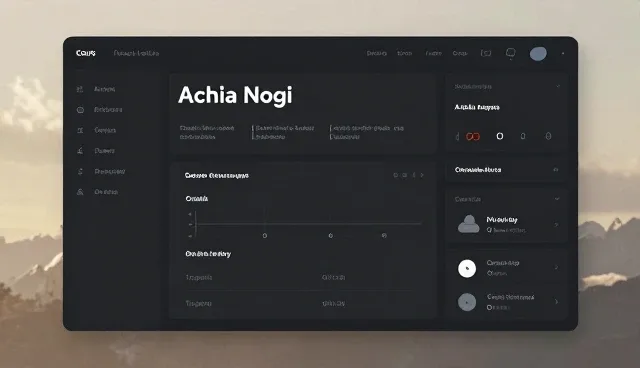
Task: Select the bold white ring icon beside red icon
Action: coord(500,136)
